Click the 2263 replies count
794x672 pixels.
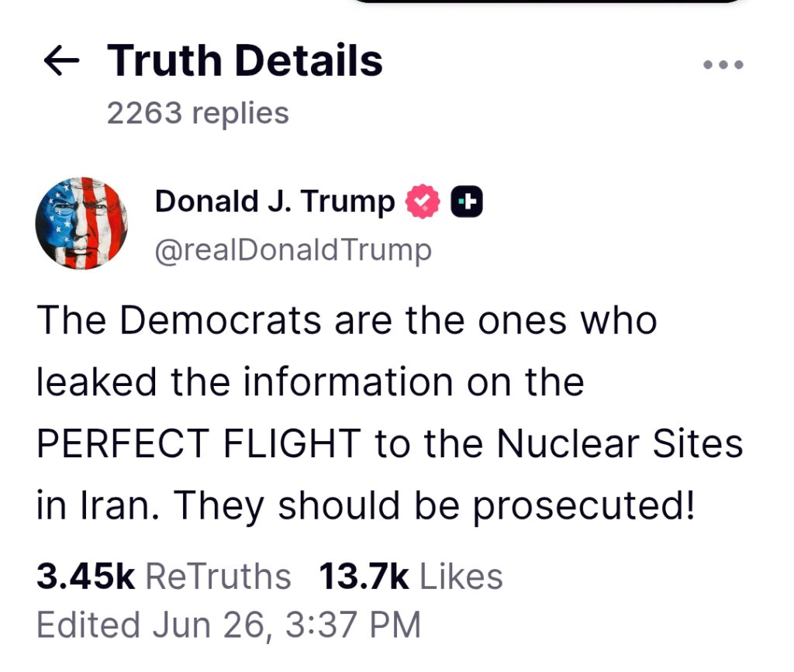click(198, 113)
